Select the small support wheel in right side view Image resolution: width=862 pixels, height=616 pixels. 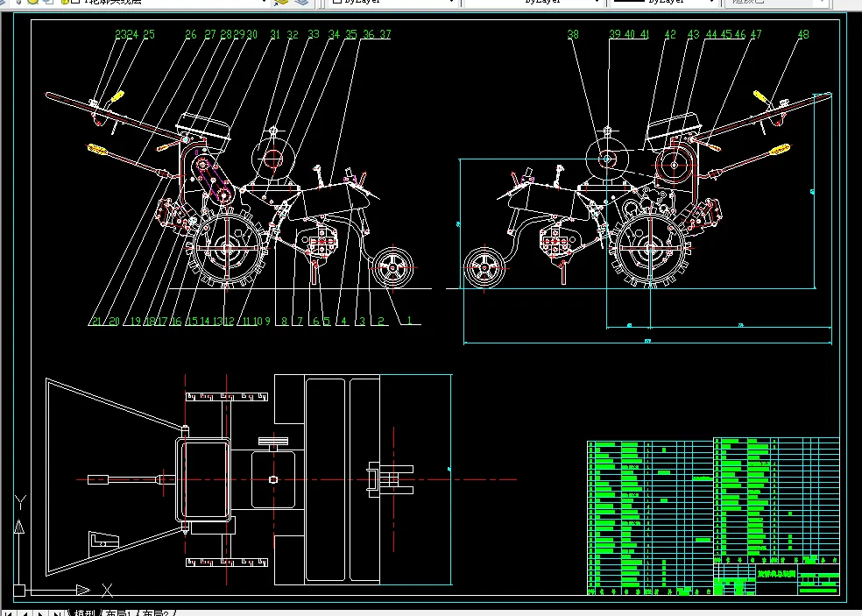point(484,267)
